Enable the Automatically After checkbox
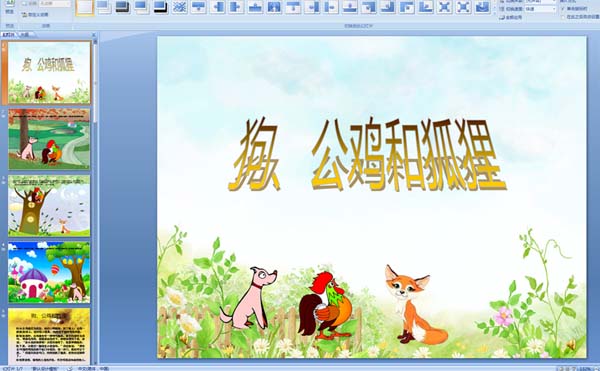This screenshot has height=371, width=600. coord(562,17)
